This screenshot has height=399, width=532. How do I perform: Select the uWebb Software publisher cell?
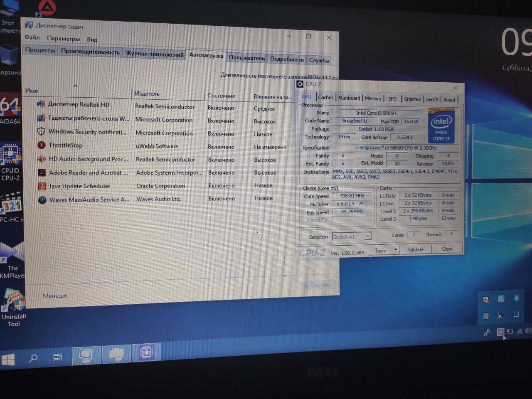[157, 146]
